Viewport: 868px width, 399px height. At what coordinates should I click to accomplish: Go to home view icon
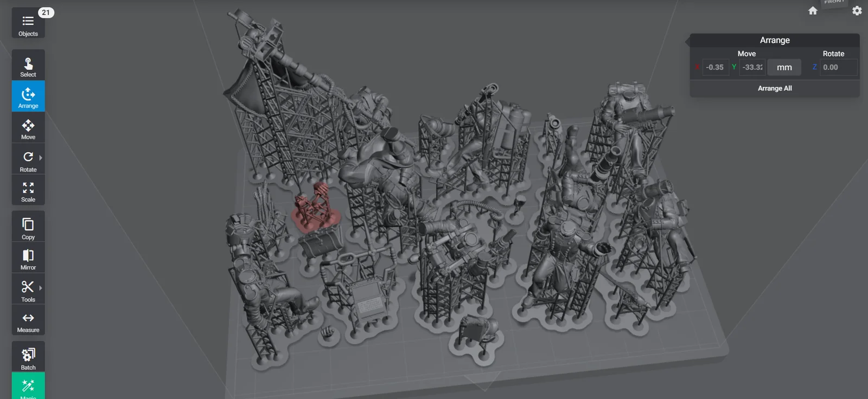tap(813, 11)
